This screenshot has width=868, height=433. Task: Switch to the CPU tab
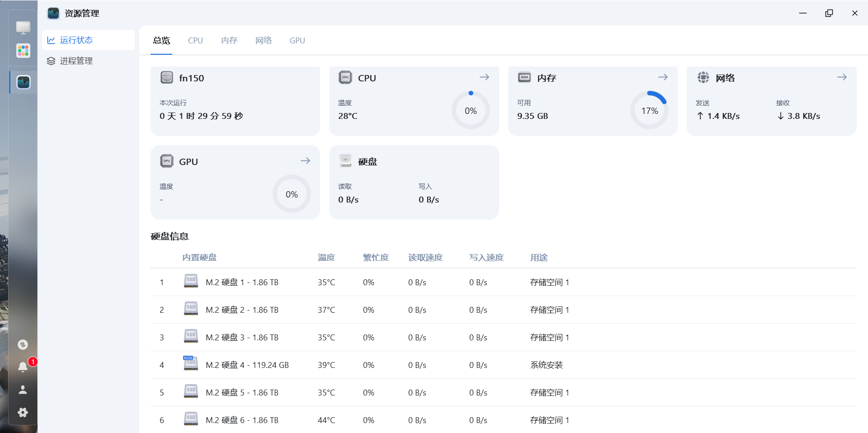195,40
